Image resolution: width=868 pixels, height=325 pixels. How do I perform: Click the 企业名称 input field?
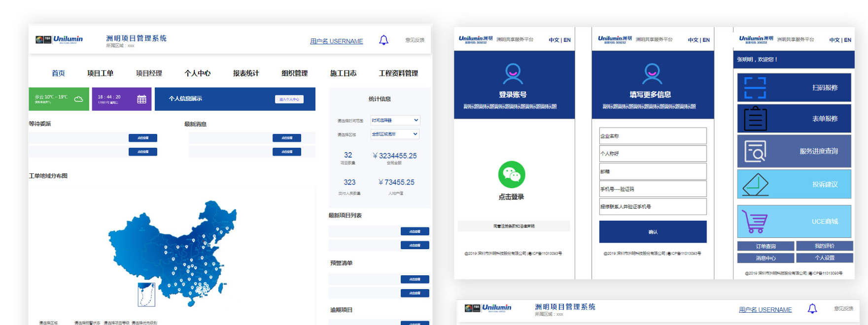[653, 136]
